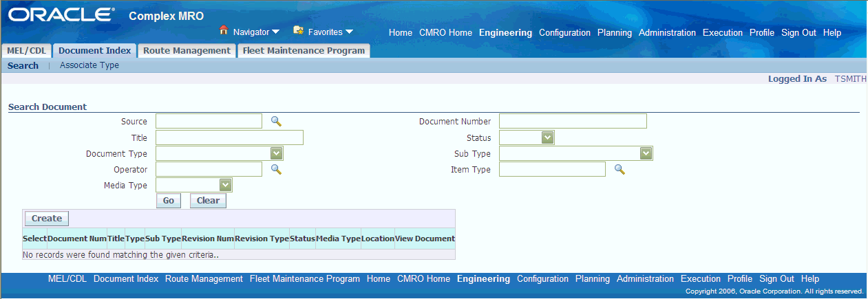The width and height of the screenshot is (868, 299).
Task: Click the Location column header
Action: (x=378, y=239)
